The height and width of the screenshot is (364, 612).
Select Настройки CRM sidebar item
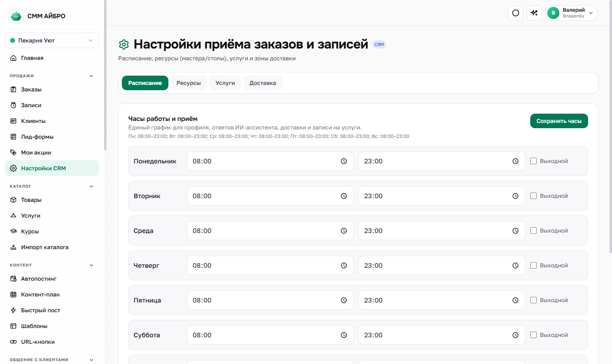pyautogui.click(x=52, y=168)
